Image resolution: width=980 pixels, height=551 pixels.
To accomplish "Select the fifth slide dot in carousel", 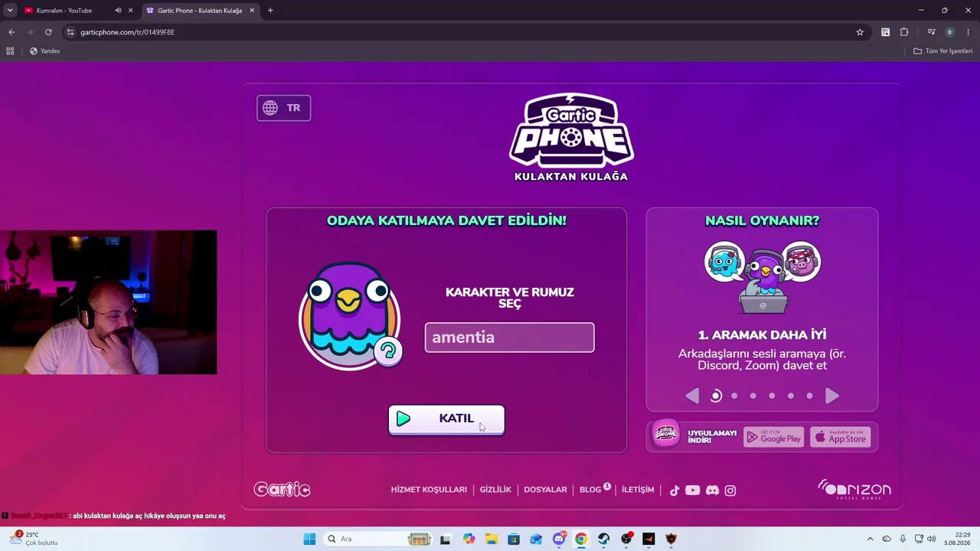I will [791, 396].
